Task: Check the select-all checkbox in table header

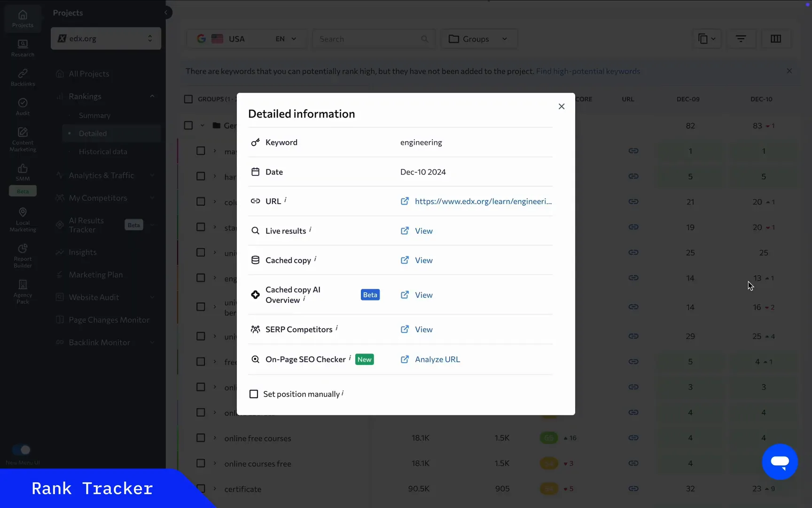Action: click(x=188, y=99)
